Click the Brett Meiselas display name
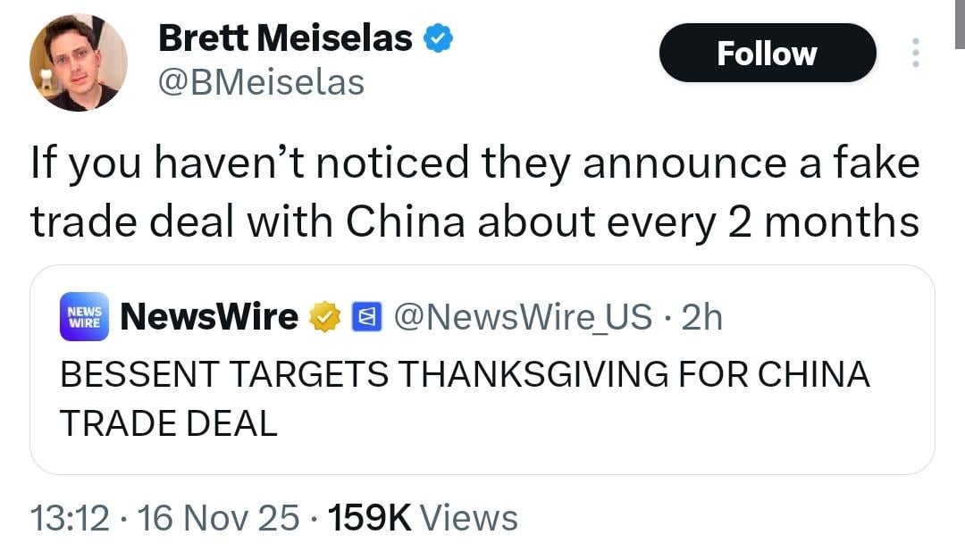 pyautogui.click(x=285, y=38)
